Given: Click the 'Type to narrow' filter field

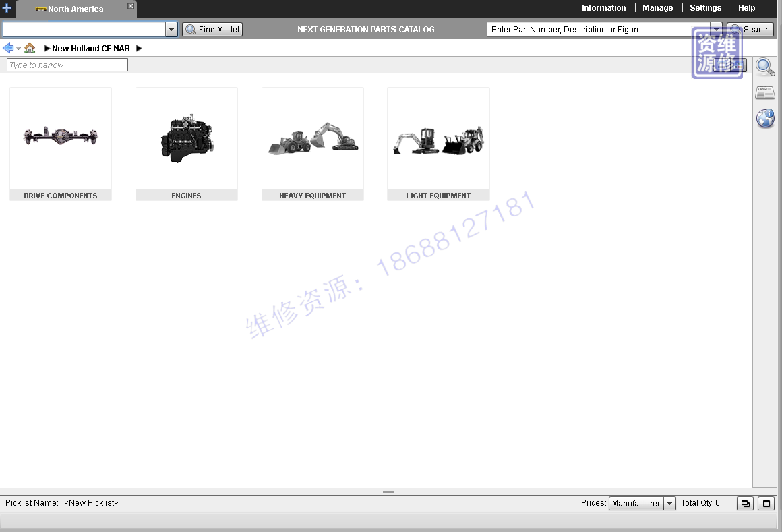Looking at the screenshot, I should pyautogui.click(x=67, y=65).
